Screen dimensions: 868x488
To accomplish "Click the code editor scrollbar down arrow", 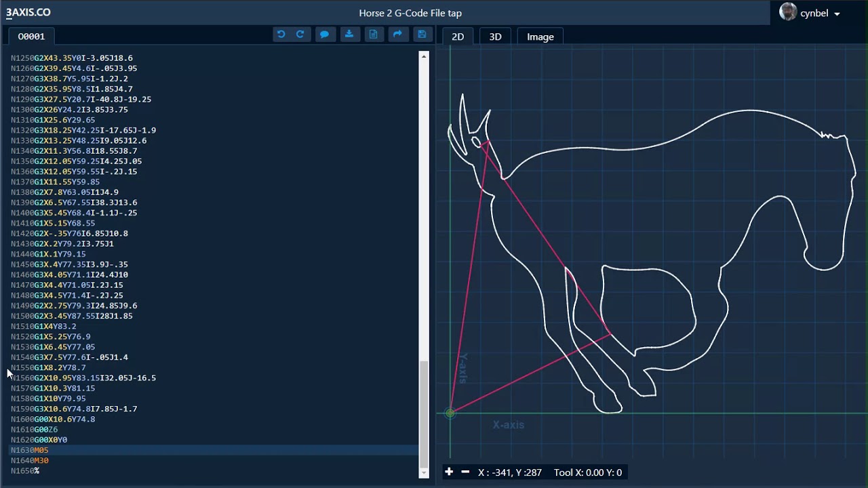I will click(424, 473).
